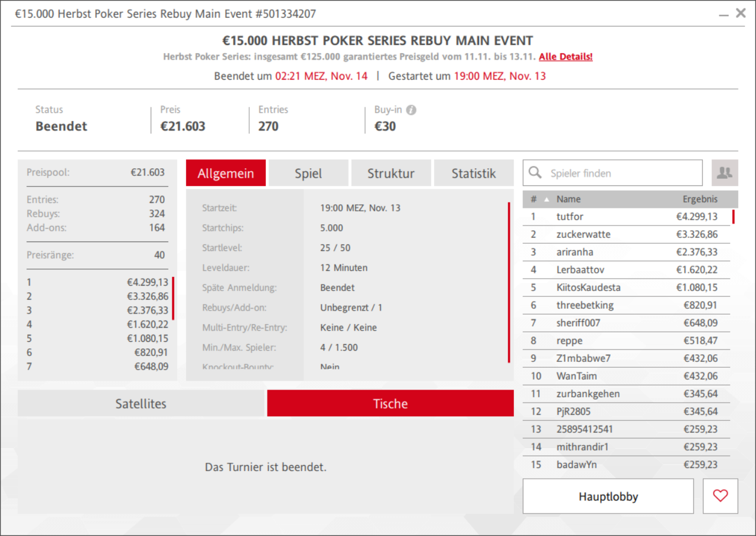Switch to the Spiel tab
The width and height of the screenshot is (756, 536).
(308, 174)
